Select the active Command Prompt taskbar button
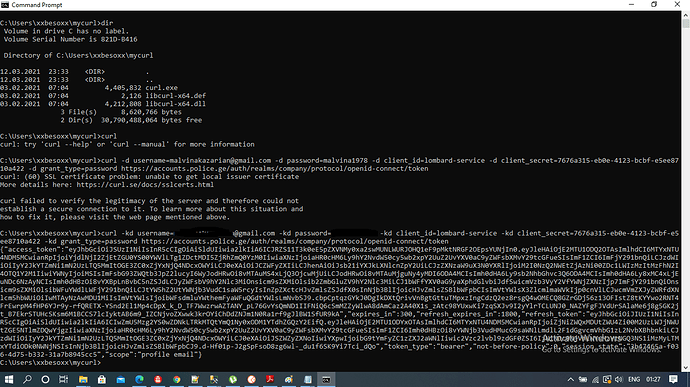This screenshot has height=387, width=690. 326,380
